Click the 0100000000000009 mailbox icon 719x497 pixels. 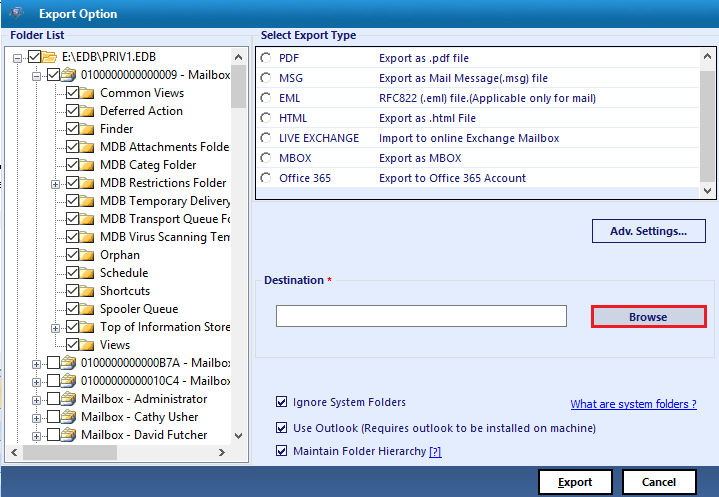pos(68,75)
